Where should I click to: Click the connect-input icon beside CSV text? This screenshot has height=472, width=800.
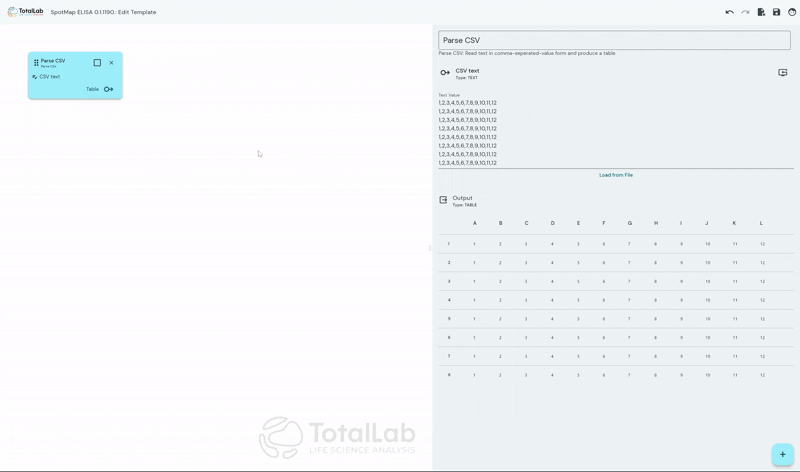pos(783,73)
